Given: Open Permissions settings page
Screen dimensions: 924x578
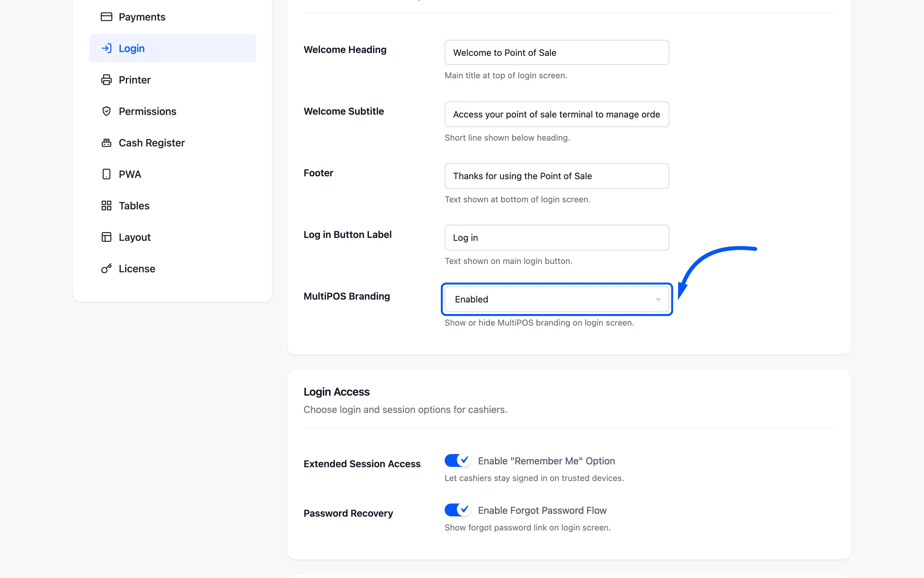Looking at the screenshot, I should [x=172, y=111].
